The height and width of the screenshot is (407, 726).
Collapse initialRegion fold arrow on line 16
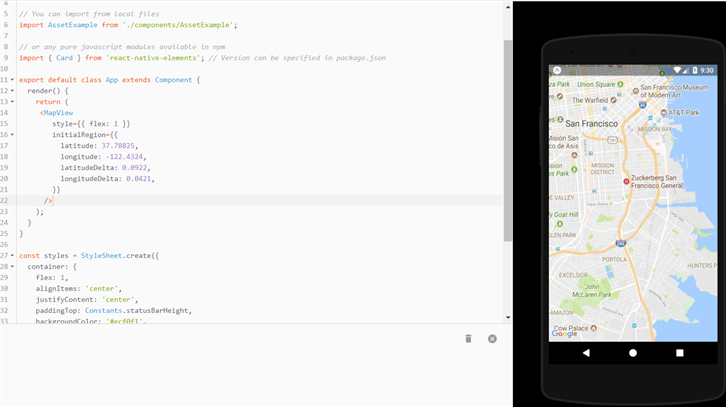pyautogui.click(x=13, y=135)
